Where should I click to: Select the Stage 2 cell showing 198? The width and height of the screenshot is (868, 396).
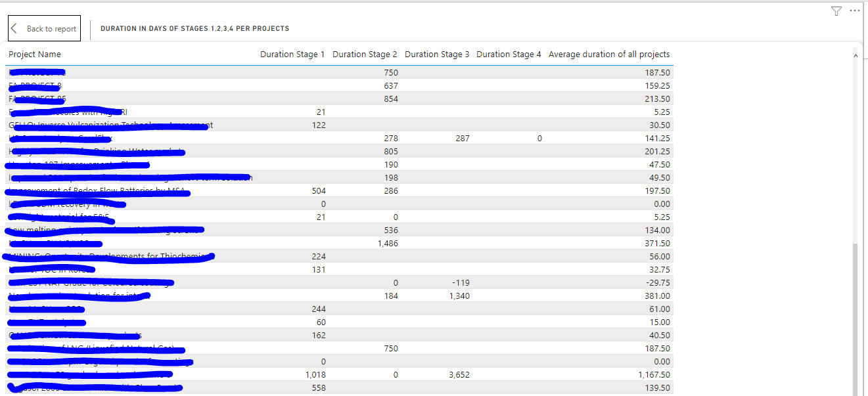[391, 178]
